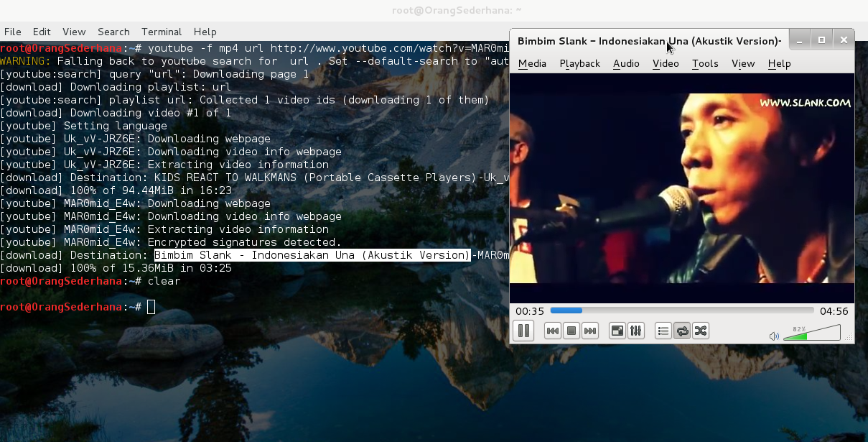This screenshot has width=868, height=442.
Task: Switch VLC to fullscreen mode
Action: [617, 331]
